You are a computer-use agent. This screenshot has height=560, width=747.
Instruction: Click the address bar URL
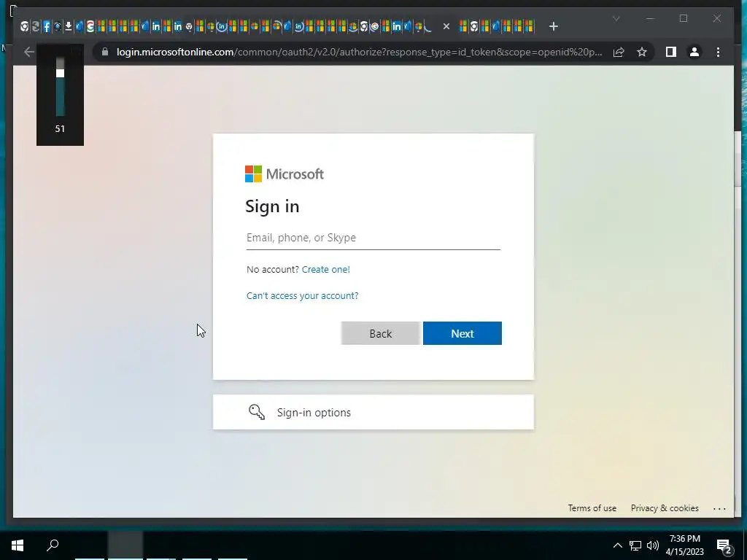click(x=359, y=52)
